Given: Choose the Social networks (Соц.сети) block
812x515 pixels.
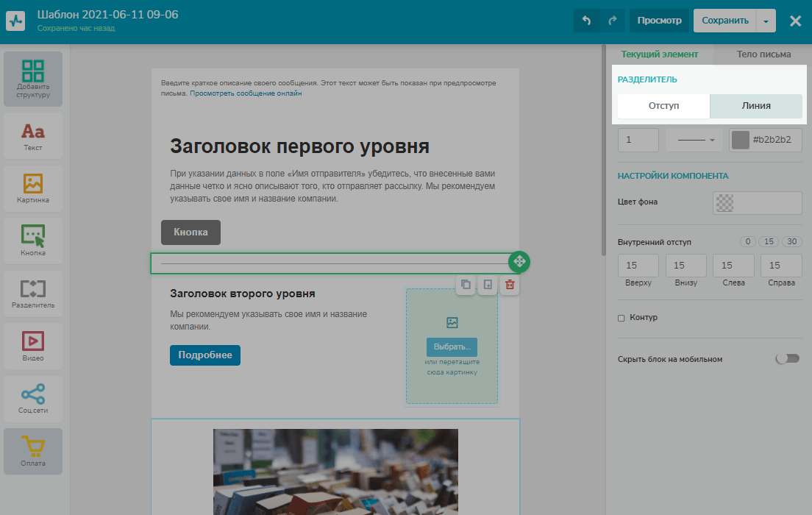Looking at the screenshot, I should (32, 397).
